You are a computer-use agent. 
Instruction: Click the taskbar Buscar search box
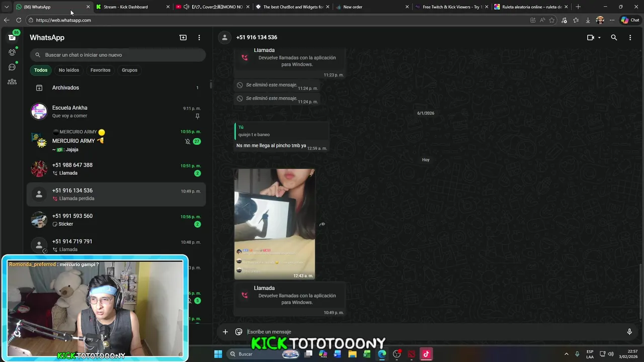click(x=264, y=354)
